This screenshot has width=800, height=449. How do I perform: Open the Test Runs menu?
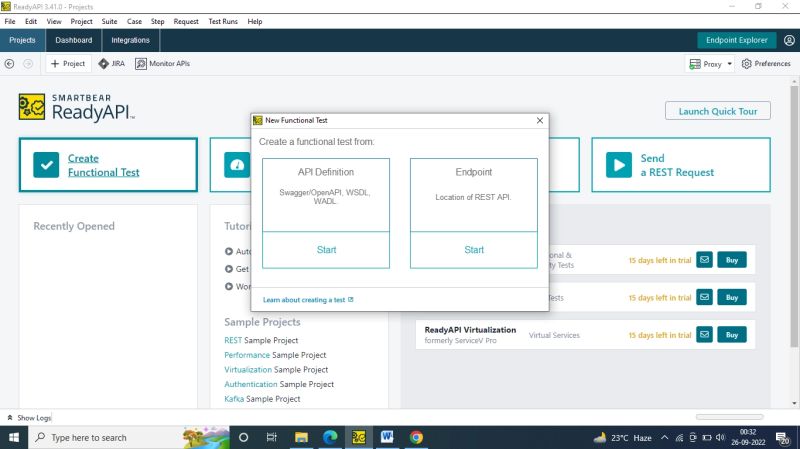[x=223, y=21]
